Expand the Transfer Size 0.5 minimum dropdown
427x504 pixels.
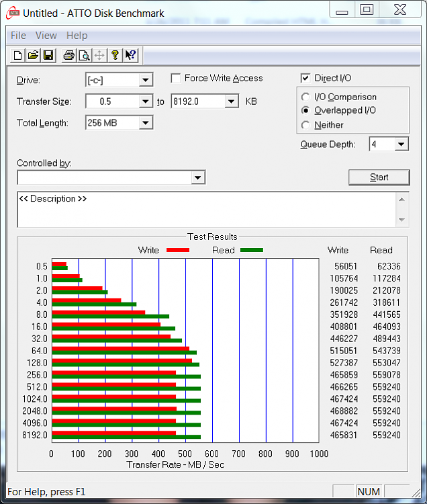pyautogui.click(x=146, y=101)
